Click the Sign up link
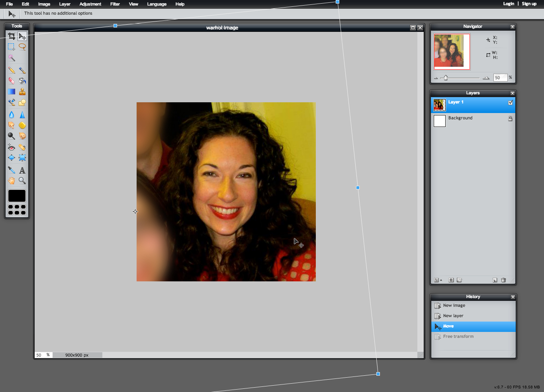The width and height of the screenshot is (544, 392). pyautogui.click(x=529, y=4)
